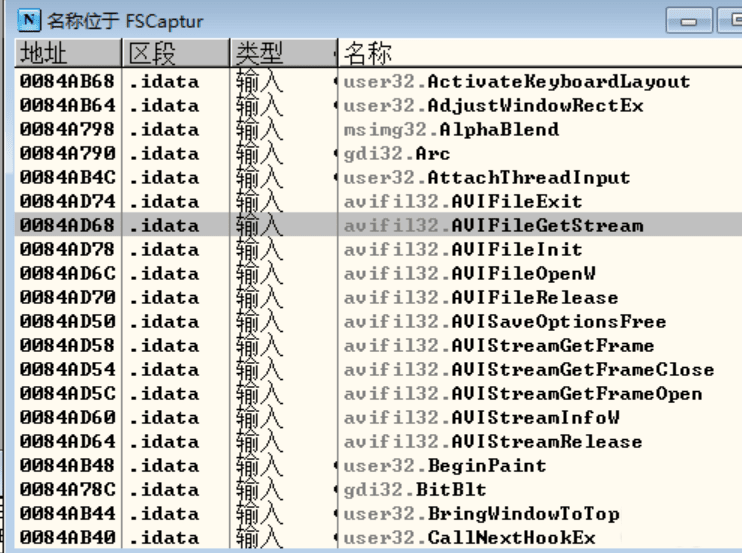Select avifil32.AVIFileInit entry
Viewport: 742px width, 553px height.
point(463,250)
